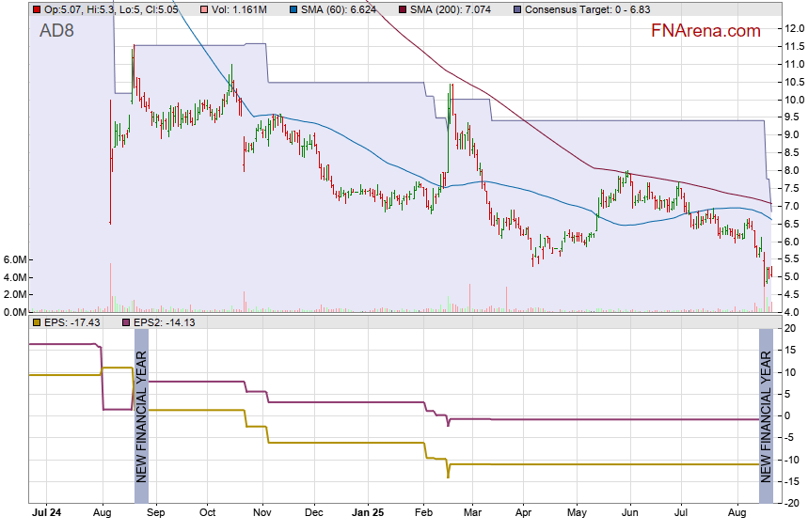Image resolution: width=808 pixels, height=532 pixels.
Task: Click the 6.0M volume axis label
Action: [15, 259]
